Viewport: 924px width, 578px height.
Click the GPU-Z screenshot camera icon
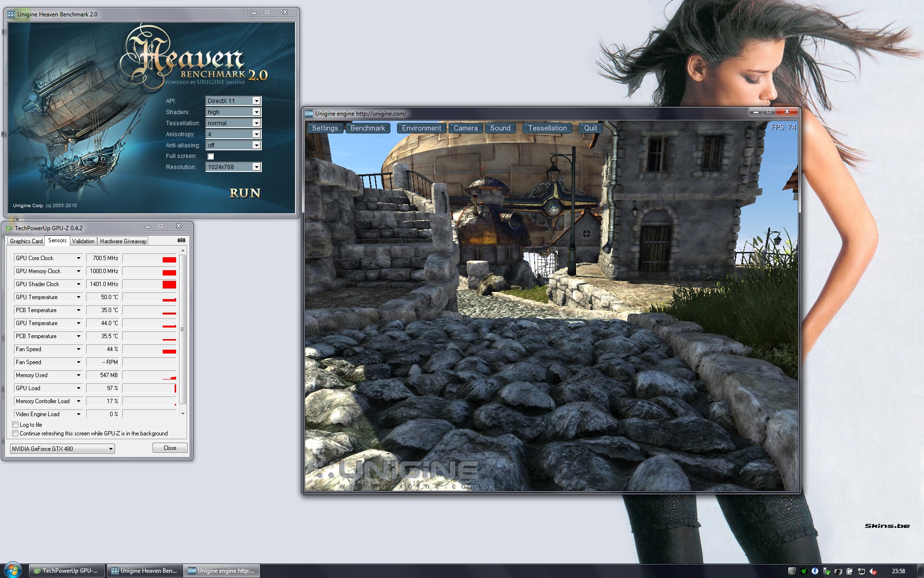tap(181, 240)
